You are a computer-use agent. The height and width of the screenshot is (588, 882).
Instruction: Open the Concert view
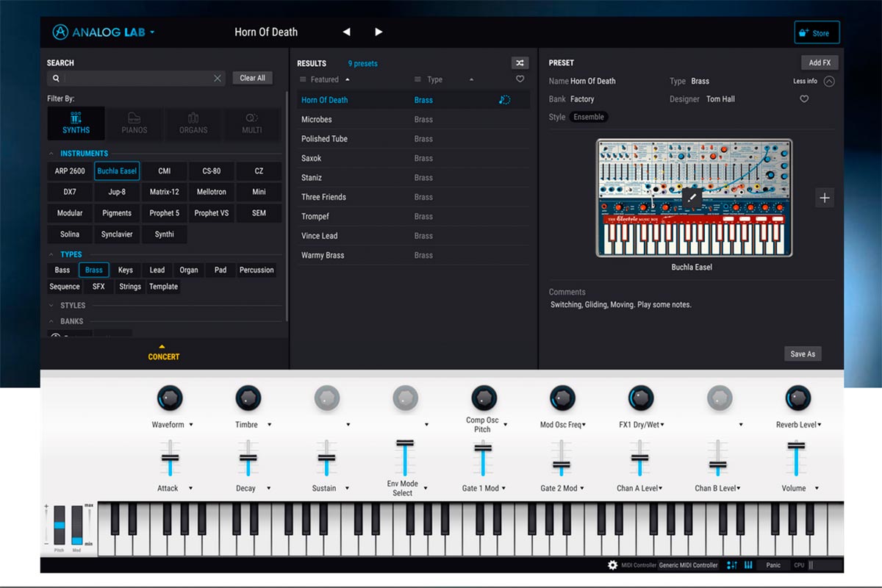tap(164, 354)
